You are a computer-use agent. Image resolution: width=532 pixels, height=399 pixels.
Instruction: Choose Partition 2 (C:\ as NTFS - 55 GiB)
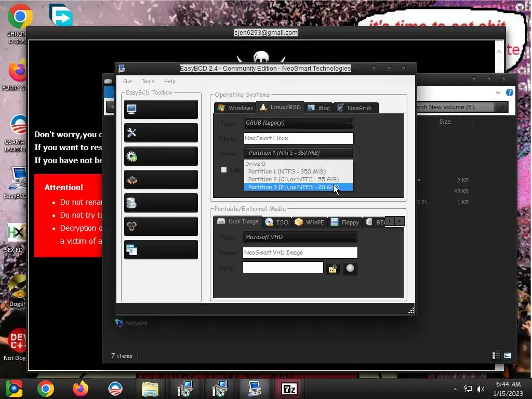[298, 179]
